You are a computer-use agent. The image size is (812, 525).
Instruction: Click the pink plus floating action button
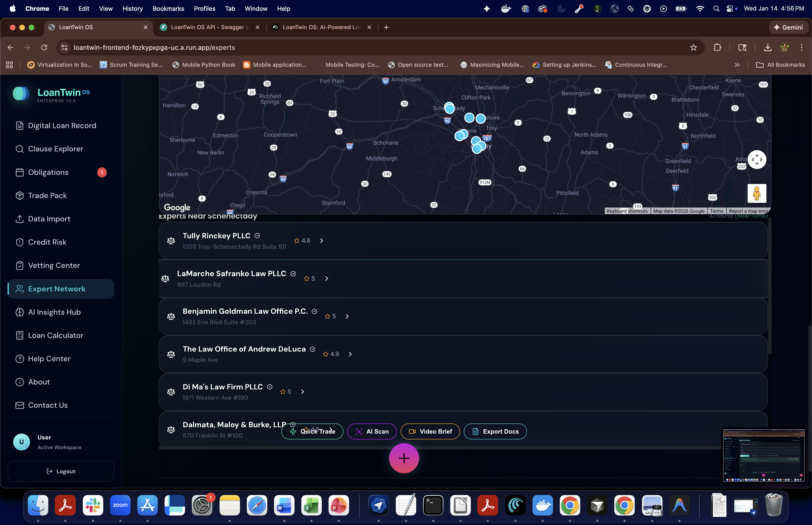404,458
